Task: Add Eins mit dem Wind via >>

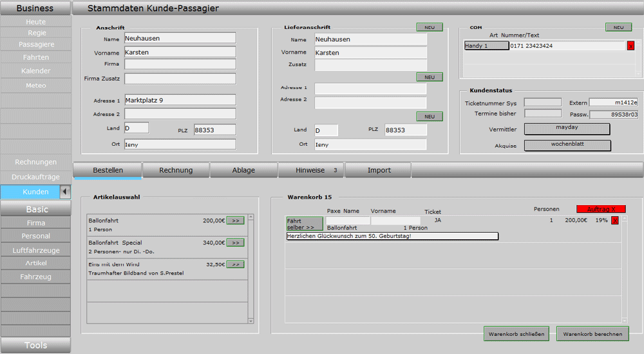Action: pos(235,264)
